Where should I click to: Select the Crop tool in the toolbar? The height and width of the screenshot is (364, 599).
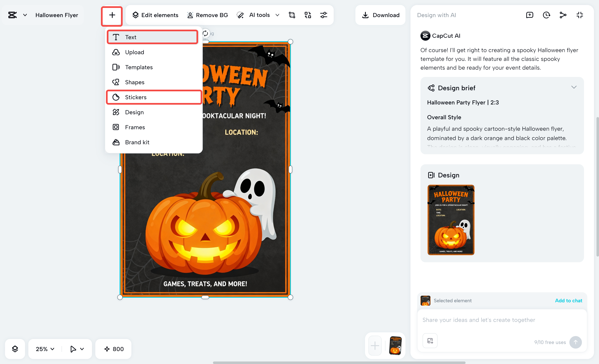point(292,15)
